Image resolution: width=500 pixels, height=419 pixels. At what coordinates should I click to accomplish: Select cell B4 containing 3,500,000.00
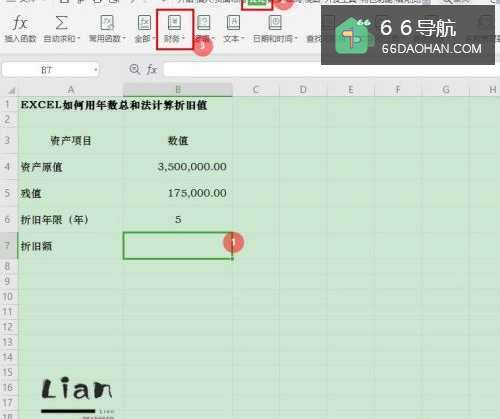pyautogui.click(x=178, y=166)
